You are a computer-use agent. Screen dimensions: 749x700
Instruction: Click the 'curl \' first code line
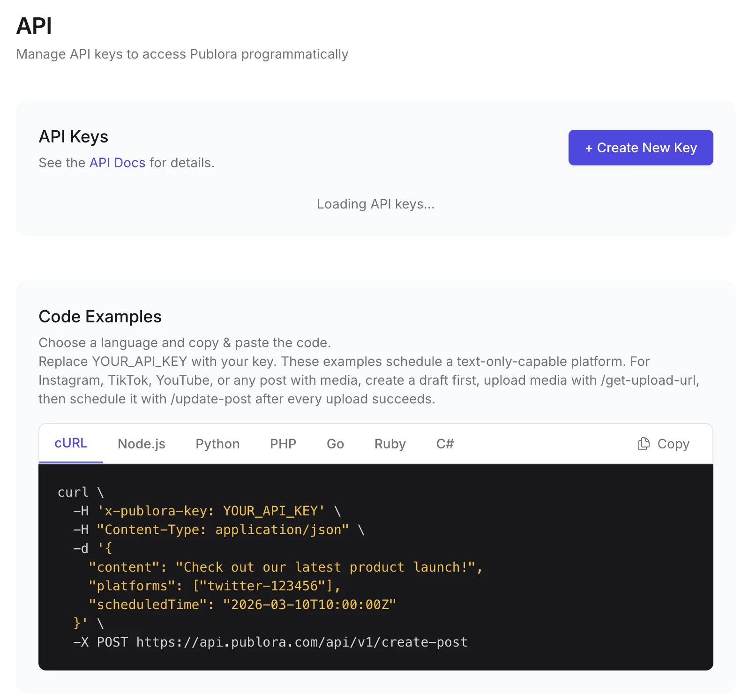(81, 492)
